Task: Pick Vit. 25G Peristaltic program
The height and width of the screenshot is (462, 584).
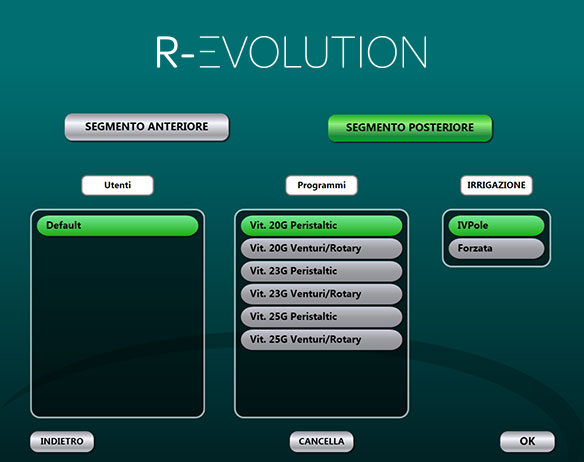Action: click(321, 317)
